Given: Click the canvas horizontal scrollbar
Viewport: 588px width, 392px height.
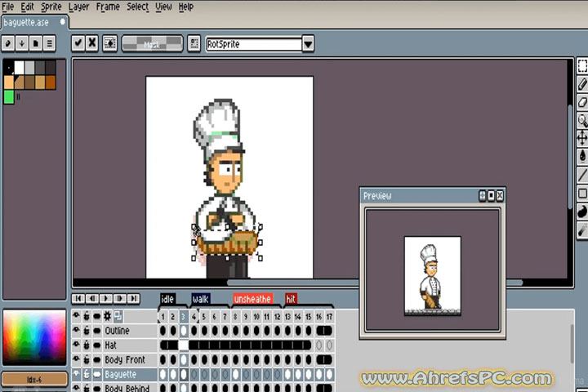Looking at the screenshot, I should 375,283.
